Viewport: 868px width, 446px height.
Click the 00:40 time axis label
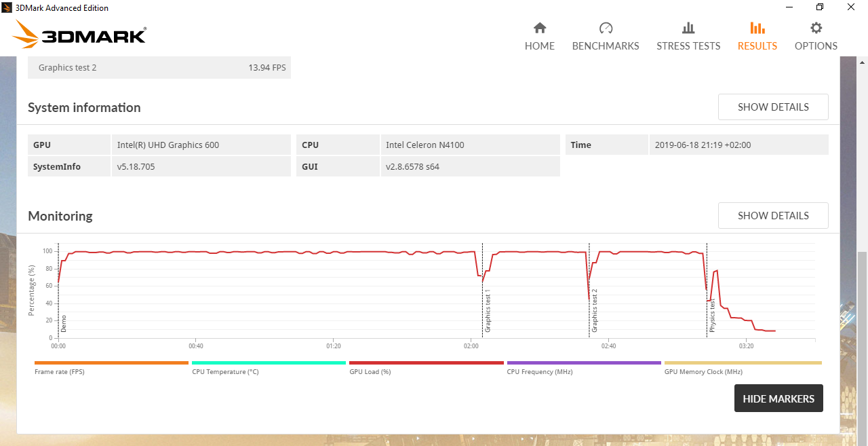click(196, 346)
